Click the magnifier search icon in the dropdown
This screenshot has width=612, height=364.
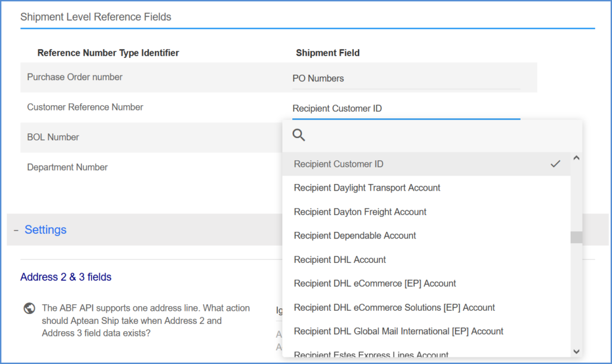(x=299, y=135)
